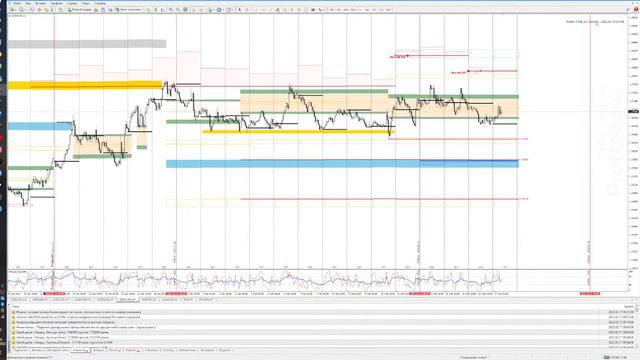Switch to the D1 timeframe
Viewport: 640px width, 360px height.
374,9
